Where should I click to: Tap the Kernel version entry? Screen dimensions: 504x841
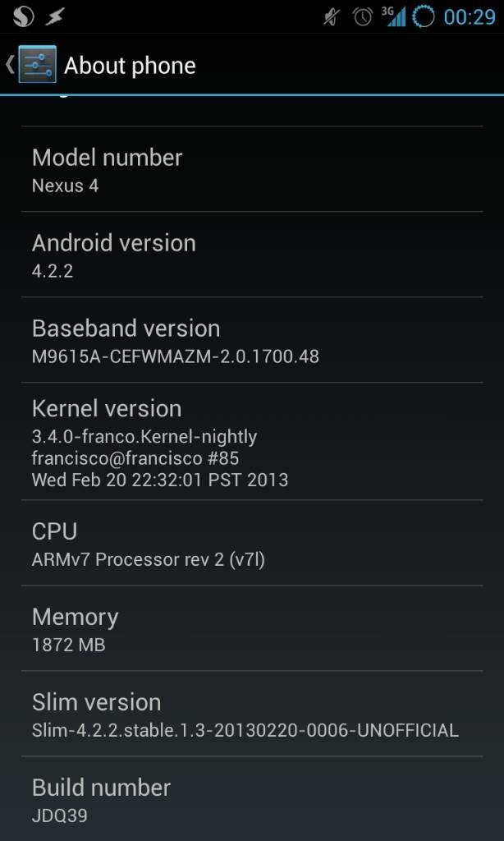pyautogui.click(x=252, y=441)
